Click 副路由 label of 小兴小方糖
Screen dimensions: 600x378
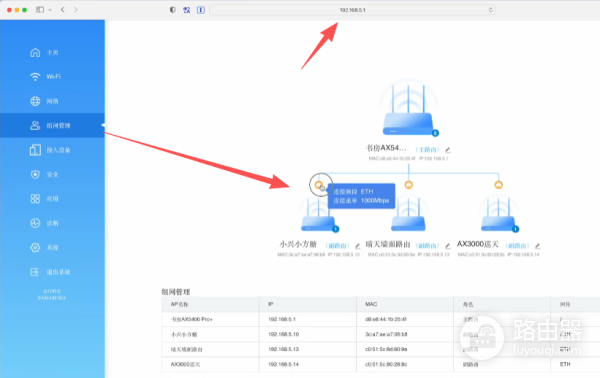coord(337,246)
